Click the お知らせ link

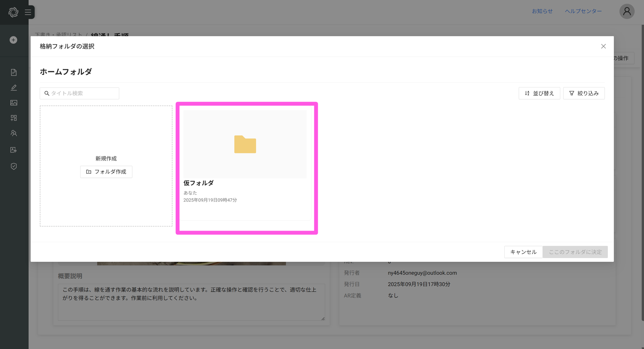click(542, 11)
